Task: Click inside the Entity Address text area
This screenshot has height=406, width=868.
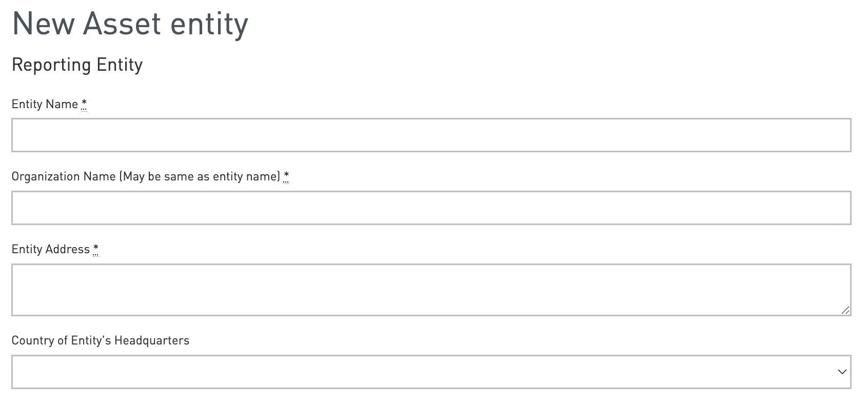Action: (x=431, y=290)
